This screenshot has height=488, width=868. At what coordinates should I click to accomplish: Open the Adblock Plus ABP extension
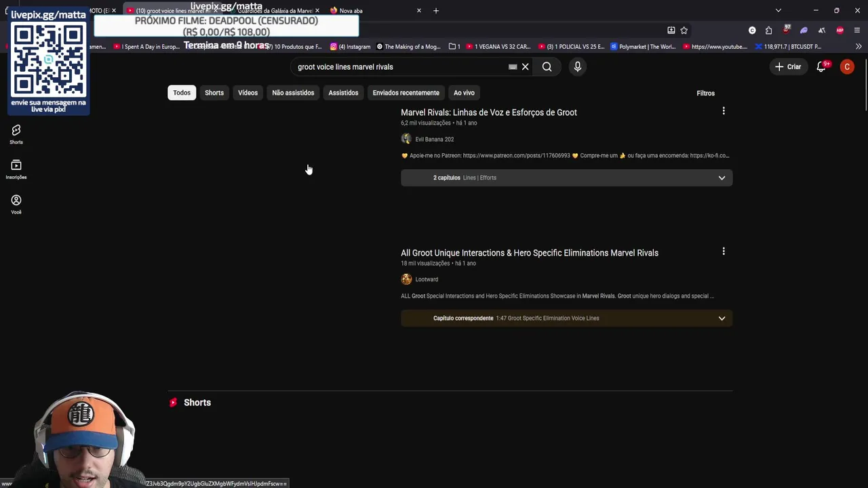pyautogui.click(x=840, y=30)
